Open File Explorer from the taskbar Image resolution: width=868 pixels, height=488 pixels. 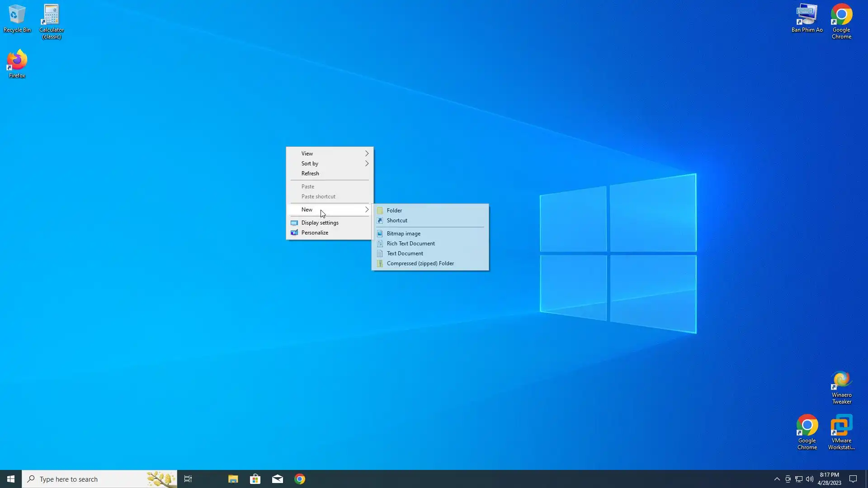[233, 479]
